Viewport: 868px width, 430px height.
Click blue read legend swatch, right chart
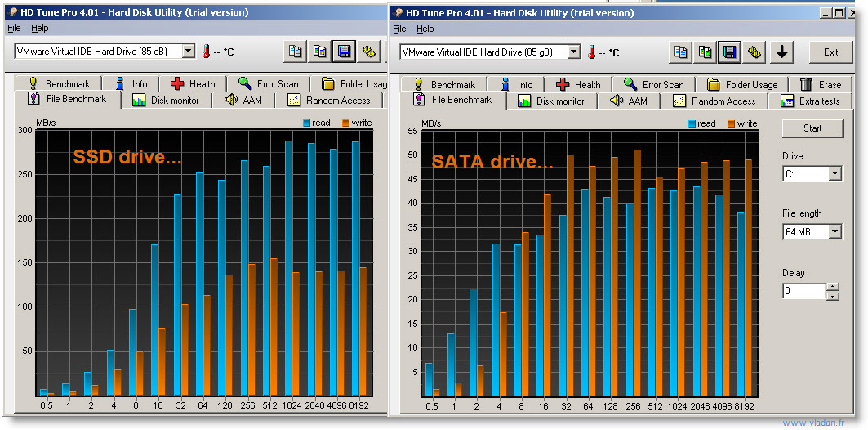[x=692, y=123]
